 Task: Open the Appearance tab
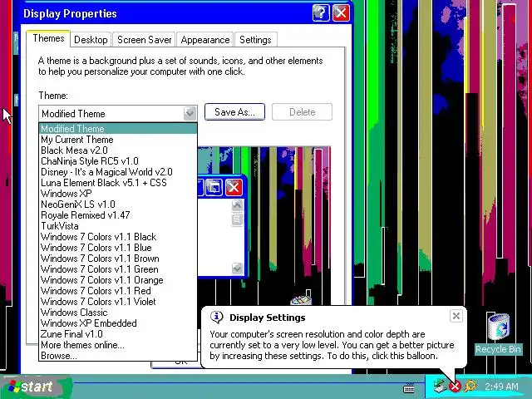pos(205,40)
